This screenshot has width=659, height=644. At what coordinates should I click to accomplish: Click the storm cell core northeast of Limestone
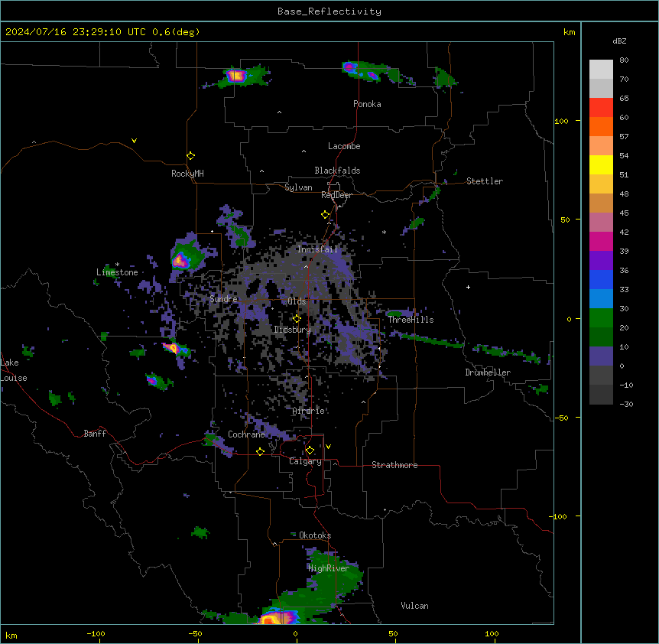coord(180,261)
